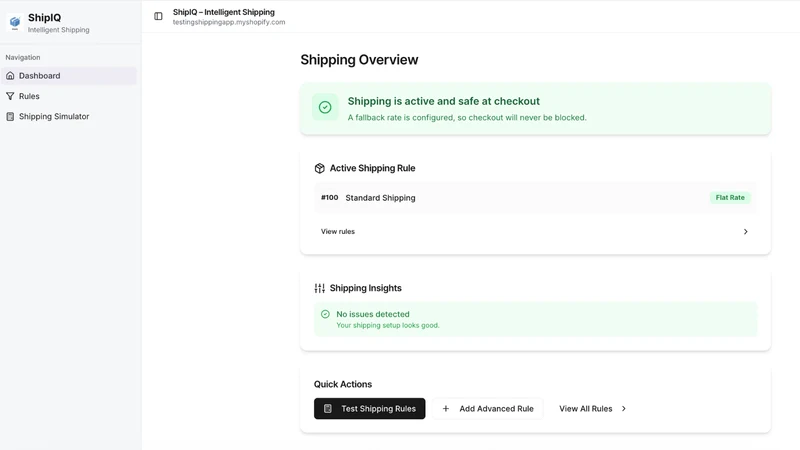
Task: Click the No issues detected check icon
Action: point(325,314)
